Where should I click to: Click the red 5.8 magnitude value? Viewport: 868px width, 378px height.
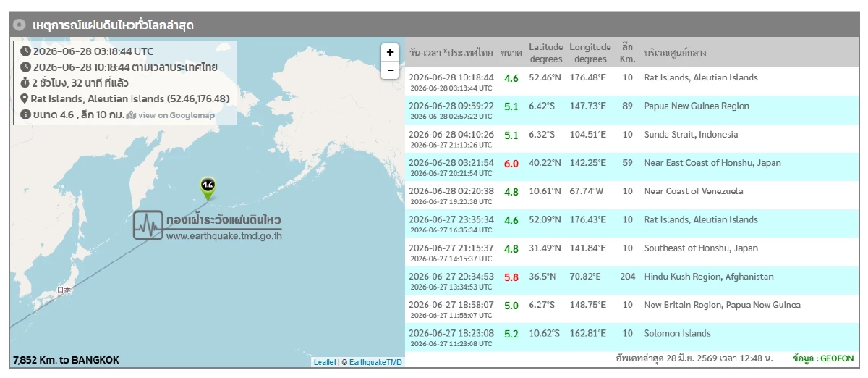pyautogui.click(x=511, y=277)
